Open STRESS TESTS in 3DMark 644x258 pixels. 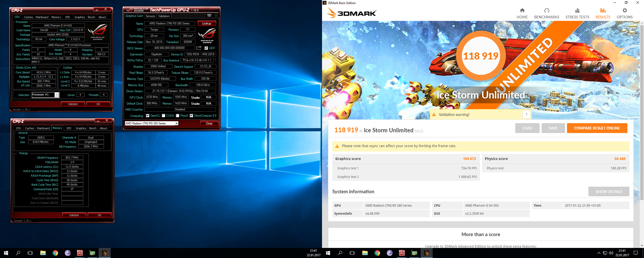(577, 14)
